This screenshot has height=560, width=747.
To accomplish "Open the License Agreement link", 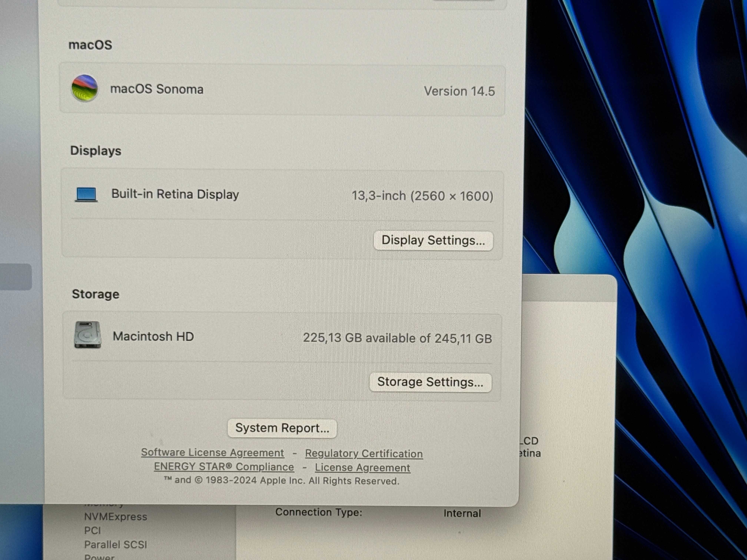I will [362, 468].
